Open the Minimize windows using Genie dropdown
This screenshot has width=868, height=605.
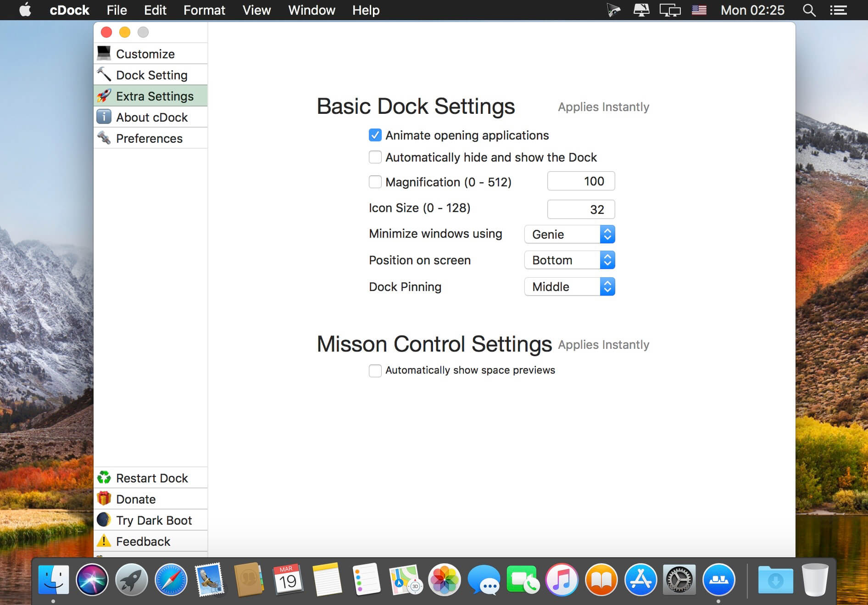pyautogui.click(x=569, y=234)
